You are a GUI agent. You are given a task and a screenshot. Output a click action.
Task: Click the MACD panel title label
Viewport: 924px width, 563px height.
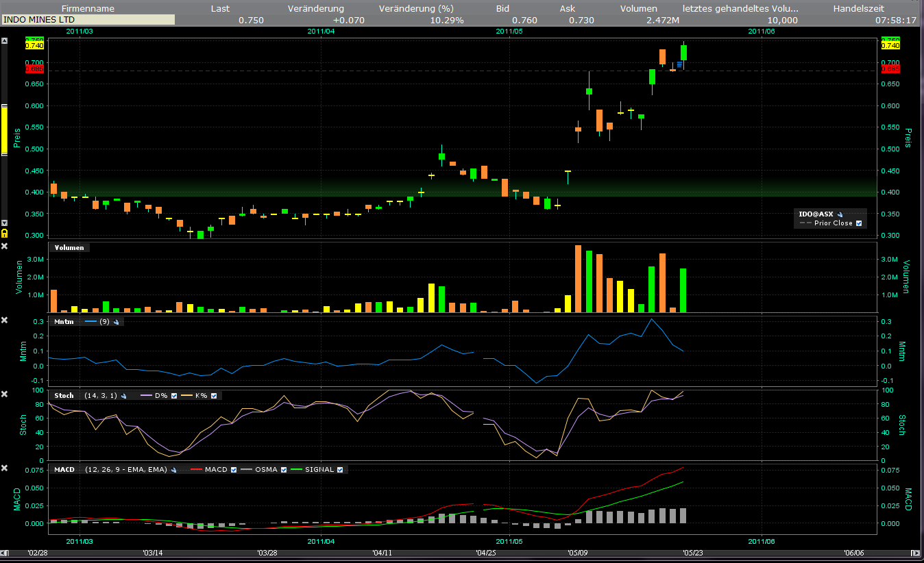[64, 470]
